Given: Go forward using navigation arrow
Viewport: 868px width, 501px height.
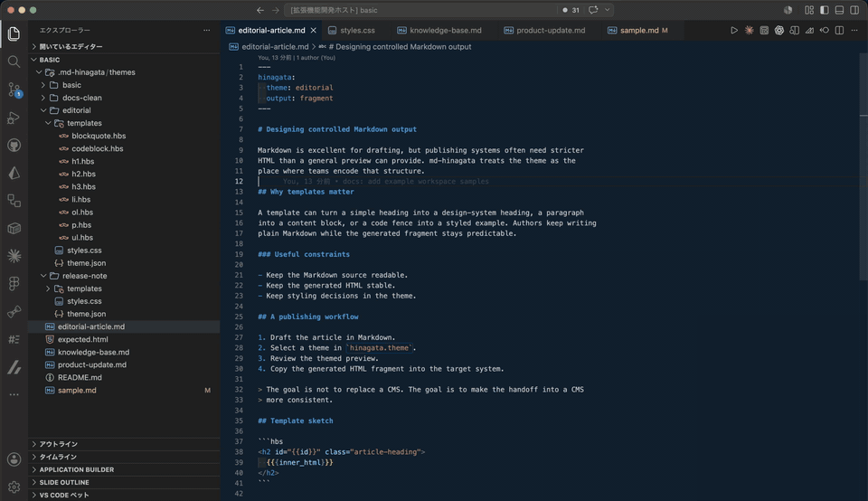Looking at the screenshot, I should tap(275, 10).
